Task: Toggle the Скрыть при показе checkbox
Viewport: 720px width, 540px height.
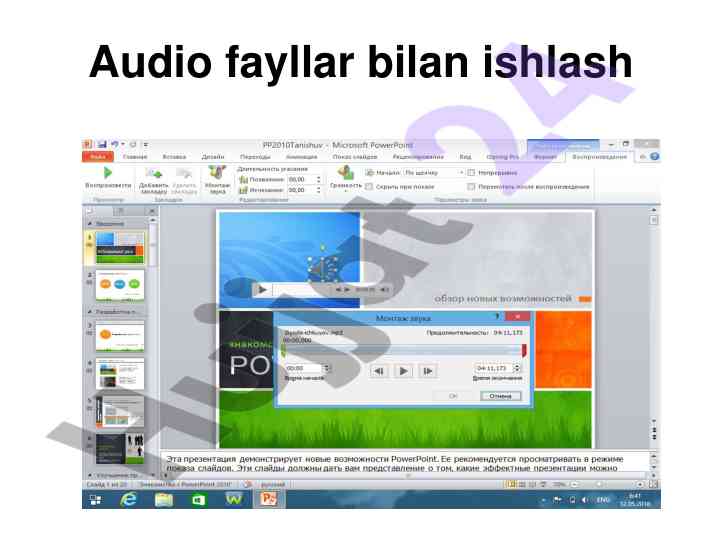Action: tap(369, 186)
